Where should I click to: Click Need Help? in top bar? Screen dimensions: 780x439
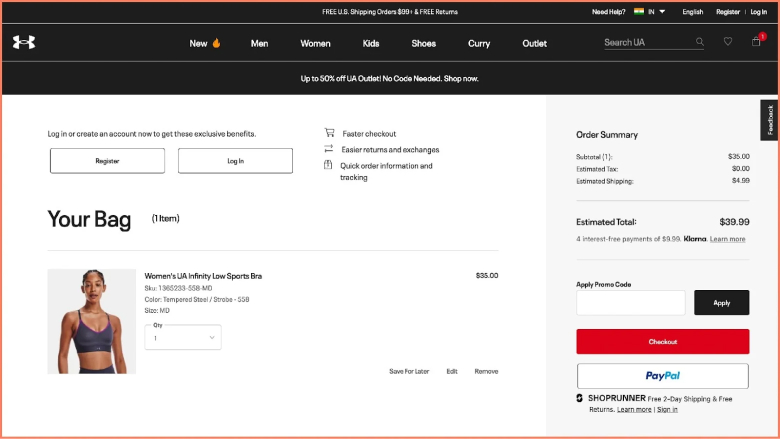pyautogui.click(x=608, y=11)
